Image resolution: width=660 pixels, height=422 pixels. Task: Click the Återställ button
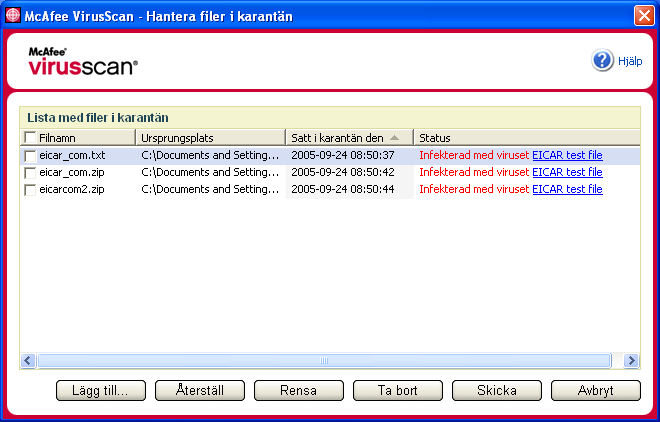point(200,390)
